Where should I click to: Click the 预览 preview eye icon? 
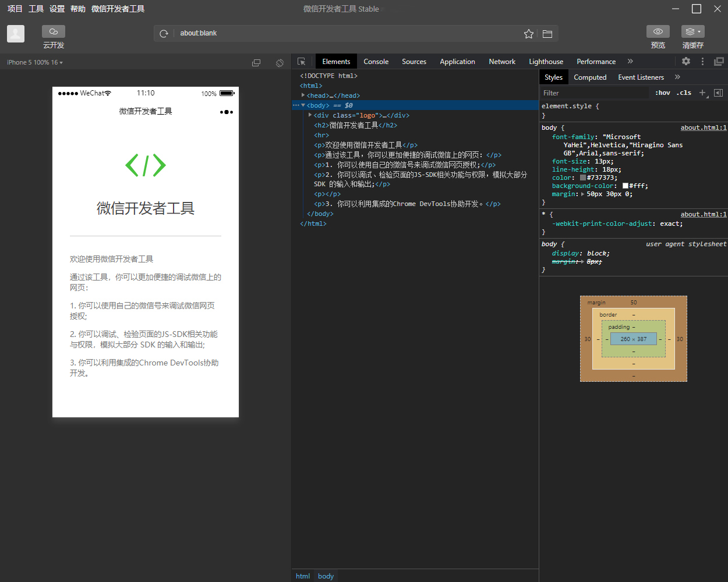[658, 32]
